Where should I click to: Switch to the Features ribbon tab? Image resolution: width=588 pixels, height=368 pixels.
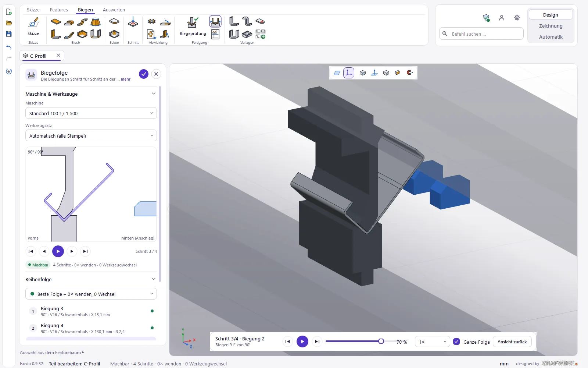[x=59, y=10]
